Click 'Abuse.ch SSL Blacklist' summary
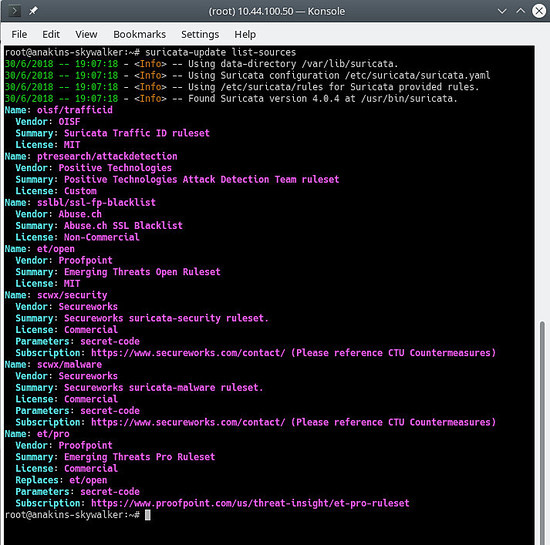Screen dimensions: 550x545 click(x=123, y=226)
